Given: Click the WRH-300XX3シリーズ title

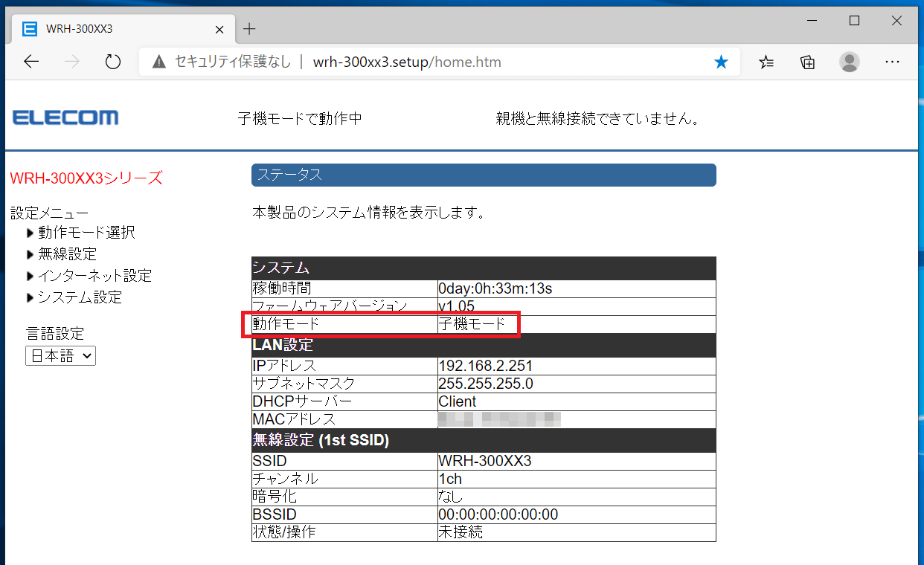Looking at the screenshot, I should pyautogui.click(x=86, y=178).
